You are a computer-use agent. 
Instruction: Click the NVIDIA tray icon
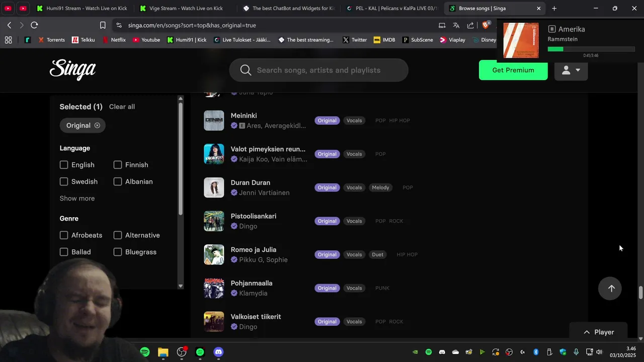click(x=415, y=352)
